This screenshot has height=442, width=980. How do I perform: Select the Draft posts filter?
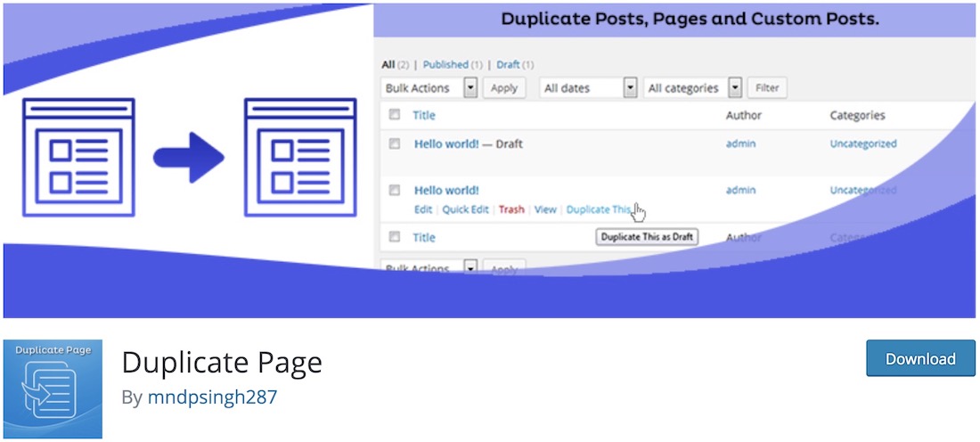pyautogui.click(x=508, y=64)
